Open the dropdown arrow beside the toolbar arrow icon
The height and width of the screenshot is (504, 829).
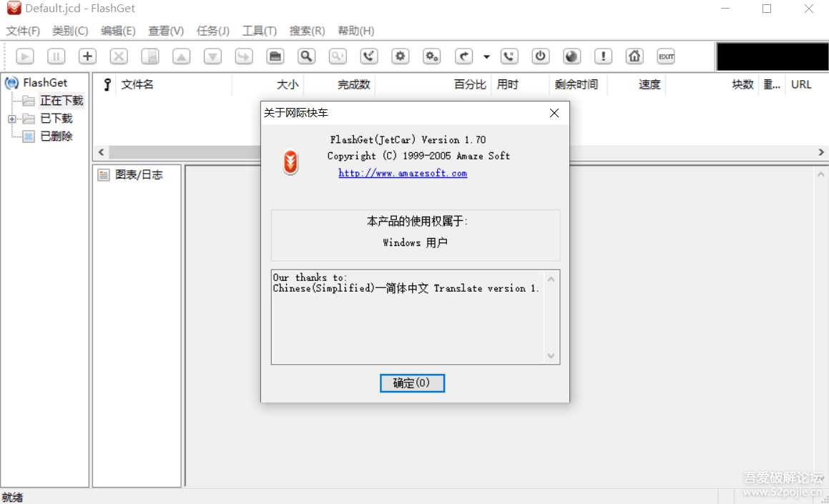tap(486, 57)
